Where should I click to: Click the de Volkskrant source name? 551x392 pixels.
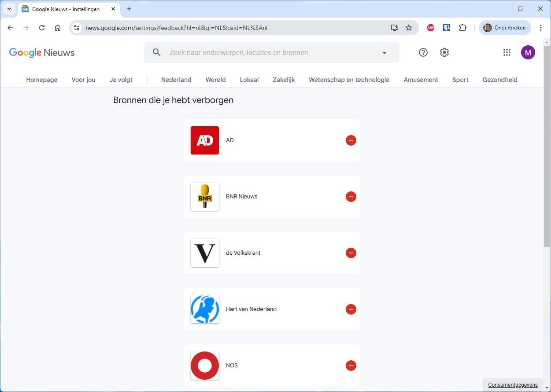[243, 253]
